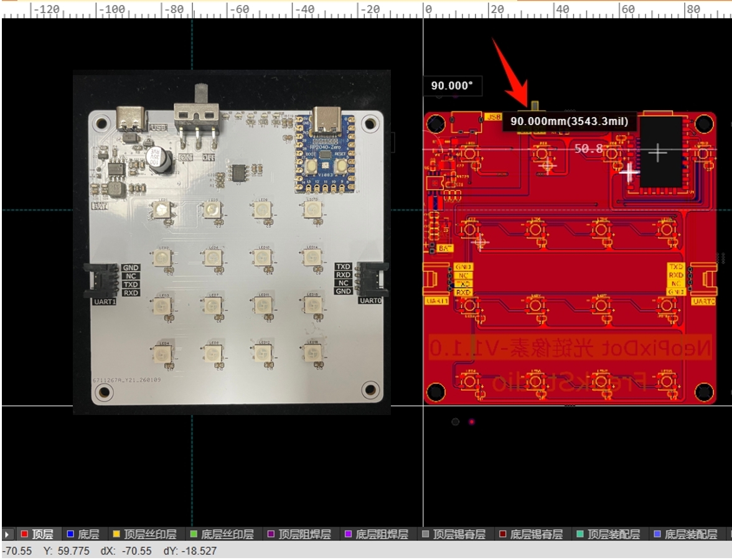
Task: Open the 底层锡膏层 layer tab
Action: tap(532, 534)
